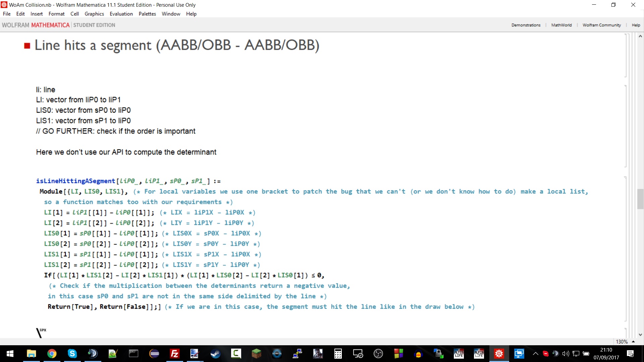Open OBS Studio from taskbar

(x=378, y=354)
